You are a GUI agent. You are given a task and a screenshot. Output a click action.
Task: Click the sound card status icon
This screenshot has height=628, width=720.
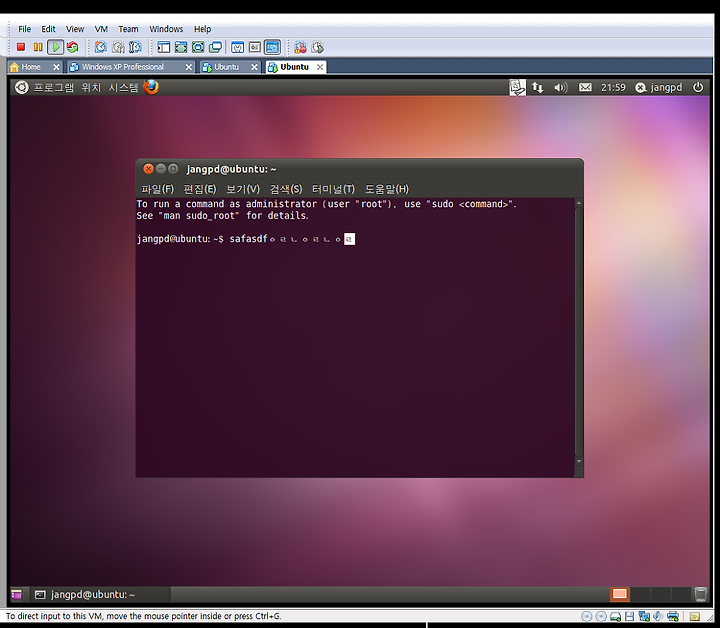point(658,617)
